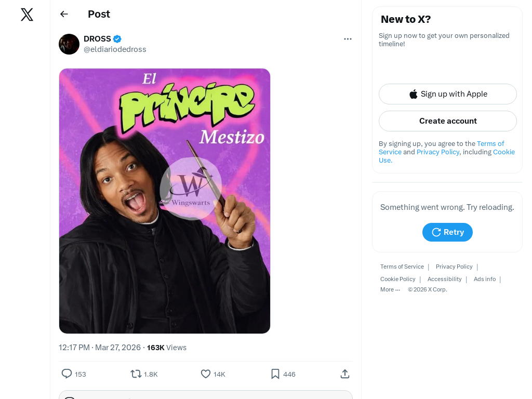Go back using the arrow icon
This screenshot has height=399, width=532.
(64, 14)
